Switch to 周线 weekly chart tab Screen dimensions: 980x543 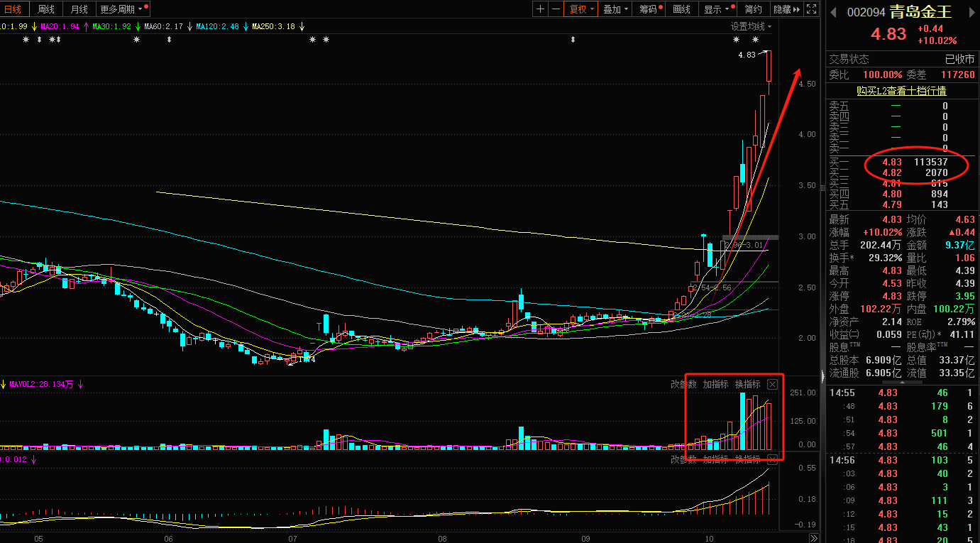(45, 9)
